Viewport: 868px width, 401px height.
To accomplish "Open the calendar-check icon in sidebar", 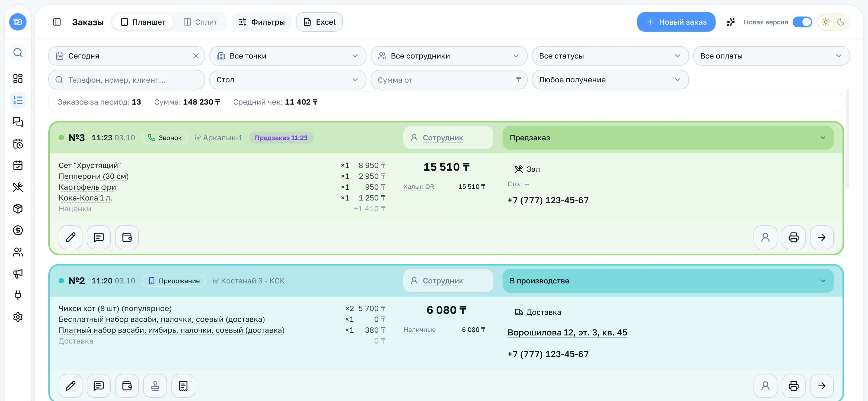I will 18,165.
